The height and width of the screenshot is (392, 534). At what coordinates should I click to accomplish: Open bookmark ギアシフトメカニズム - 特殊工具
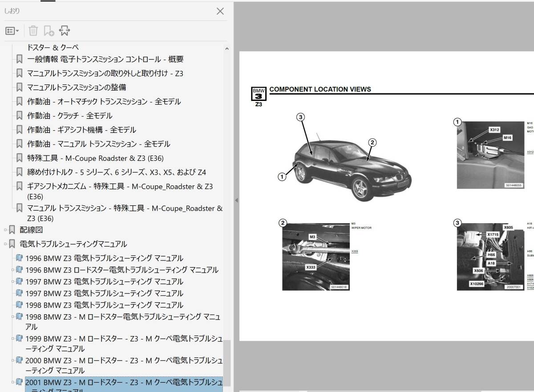coord(120,191)
